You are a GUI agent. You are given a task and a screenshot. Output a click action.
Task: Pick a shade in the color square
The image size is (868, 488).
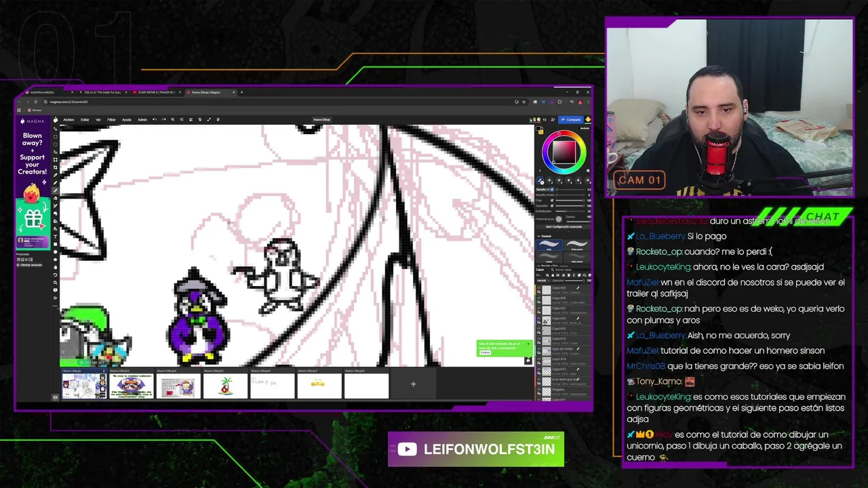[x=564, y=152]
